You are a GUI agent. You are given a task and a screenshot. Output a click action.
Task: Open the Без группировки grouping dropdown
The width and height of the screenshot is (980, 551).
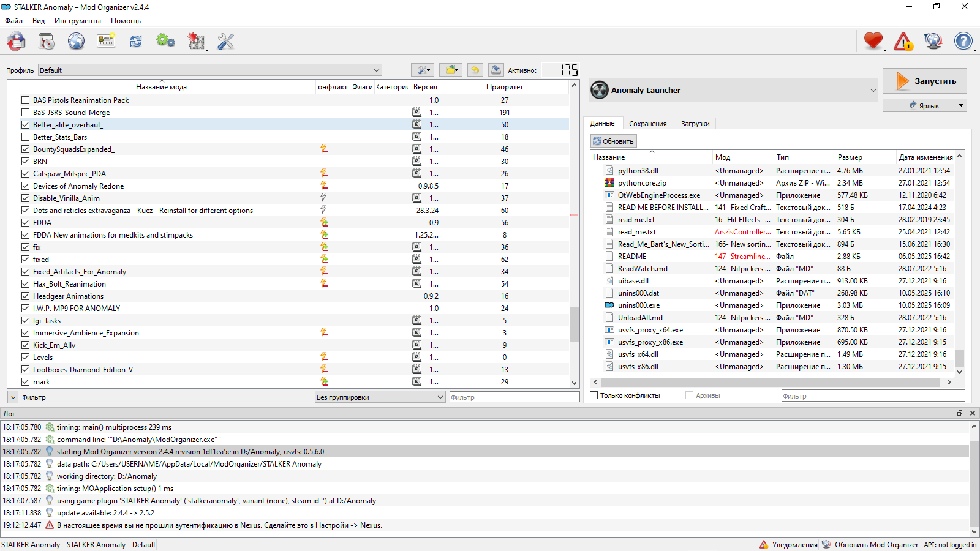pos(380,397)
